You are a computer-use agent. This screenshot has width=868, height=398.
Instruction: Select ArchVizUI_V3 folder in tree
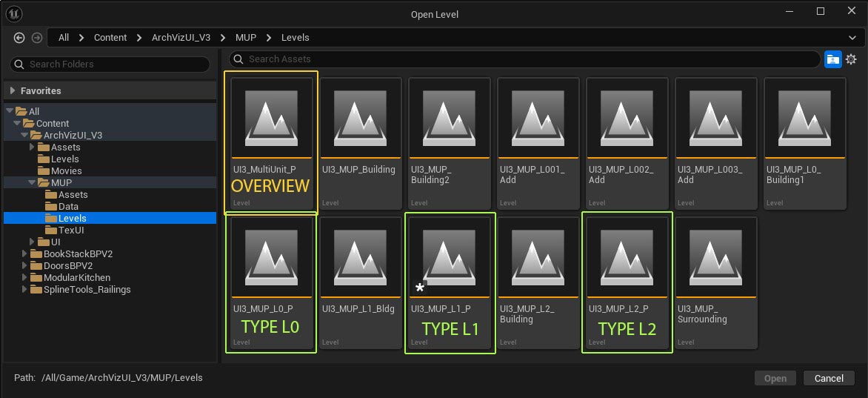[110, 135]
